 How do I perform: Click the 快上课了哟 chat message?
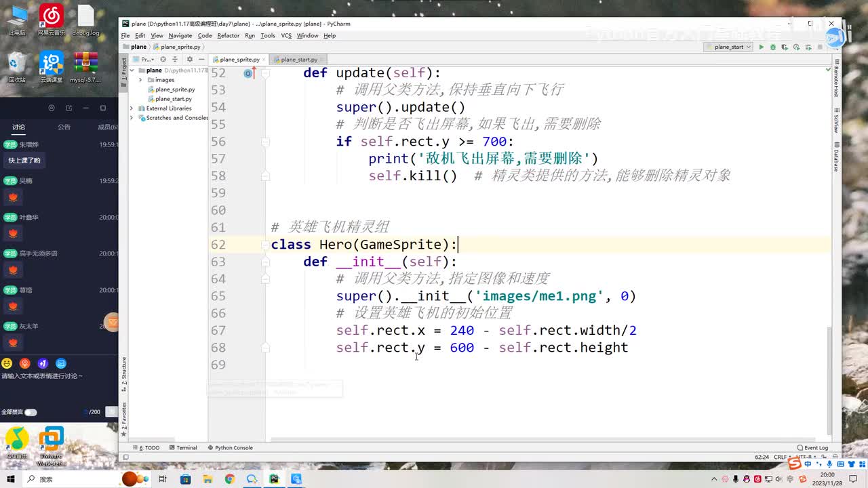pyautogui.click(x=24, y=161)
